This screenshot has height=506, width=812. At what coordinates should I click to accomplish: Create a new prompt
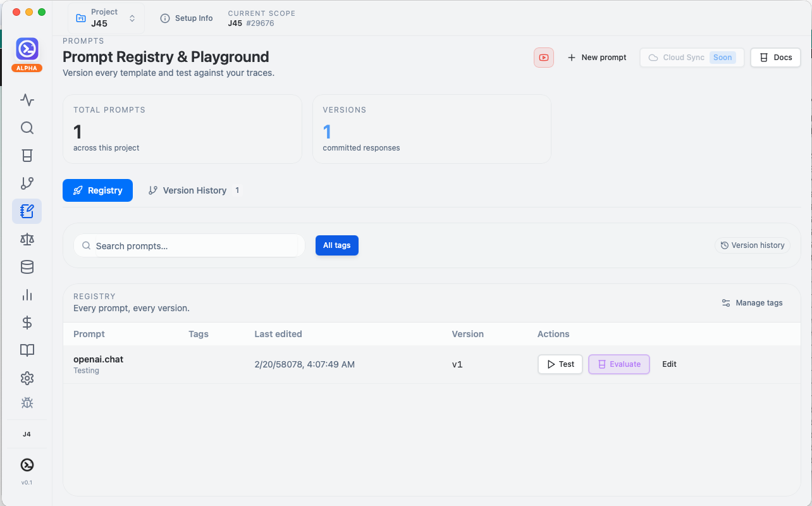coord(596,57)
